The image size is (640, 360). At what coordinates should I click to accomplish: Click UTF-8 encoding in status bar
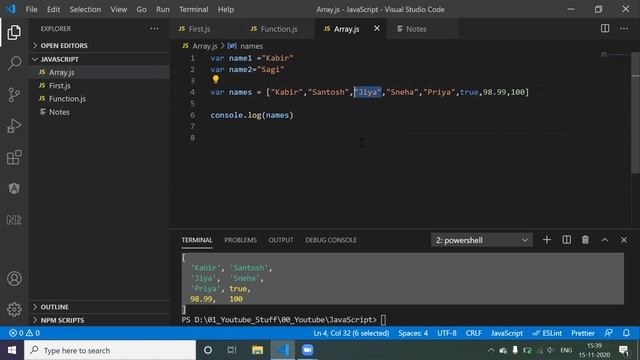tap(447, 333)
